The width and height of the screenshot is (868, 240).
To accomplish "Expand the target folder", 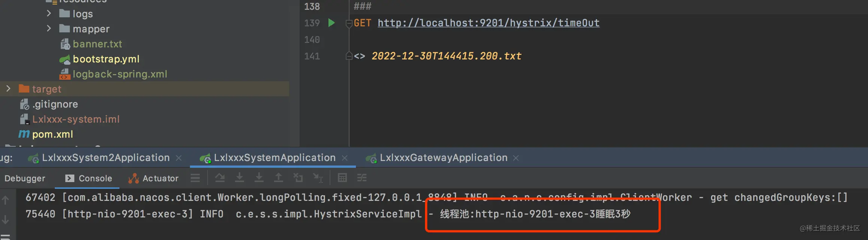I will 8,89.
